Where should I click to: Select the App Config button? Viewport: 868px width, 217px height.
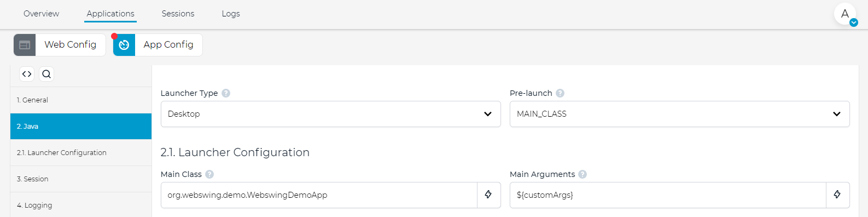[158, 45]
